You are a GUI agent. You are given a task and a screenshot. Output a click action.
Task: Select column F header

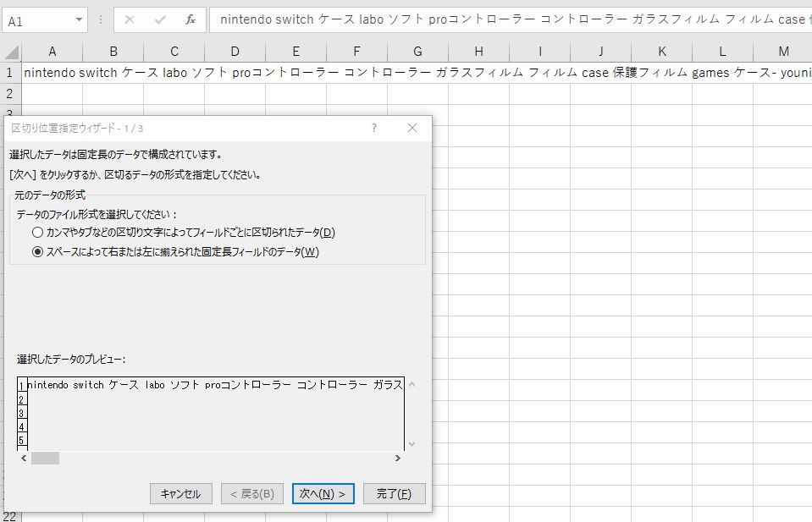356,52
